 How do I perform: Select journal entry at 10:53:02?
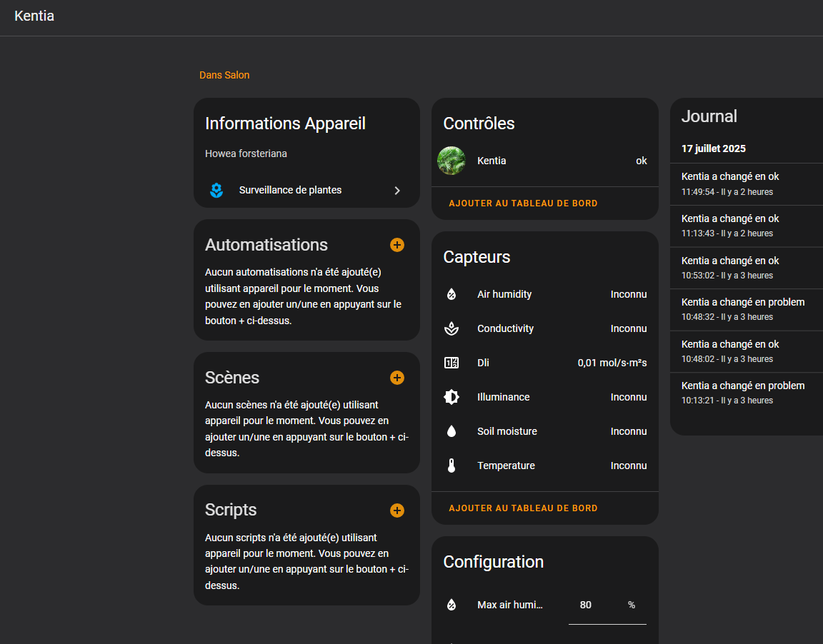(747, 268)
